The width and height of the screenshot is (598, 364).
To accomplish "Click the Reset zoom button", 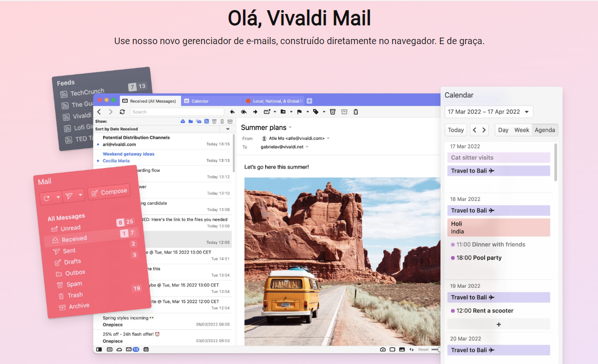I will click(x=423, y=349).
